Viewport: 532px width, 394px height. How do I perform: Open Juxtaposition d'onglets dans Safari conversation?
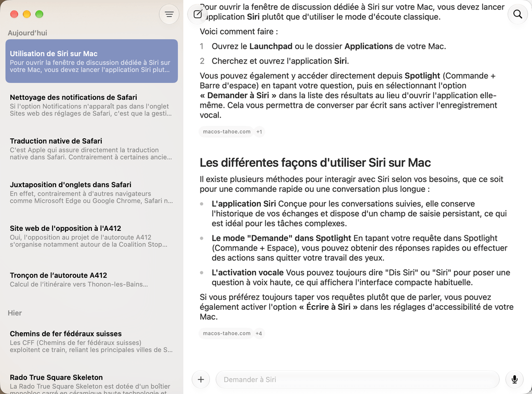point(91,192)
